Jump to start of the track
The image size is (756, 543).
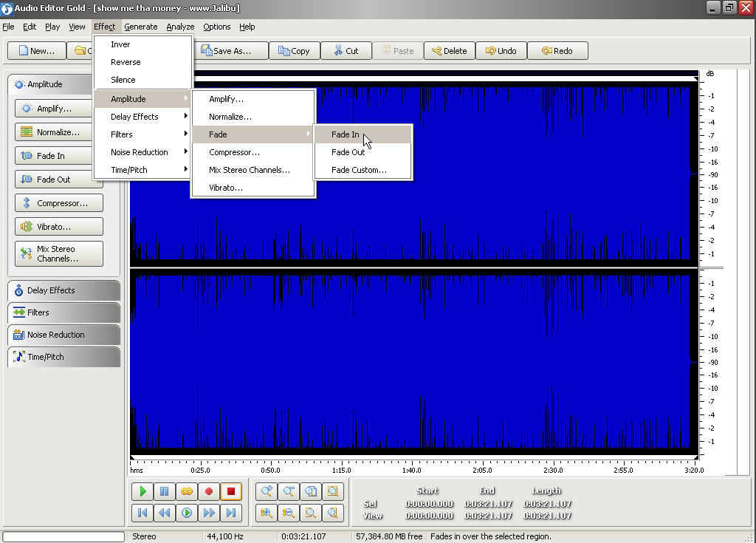point(142,513)
